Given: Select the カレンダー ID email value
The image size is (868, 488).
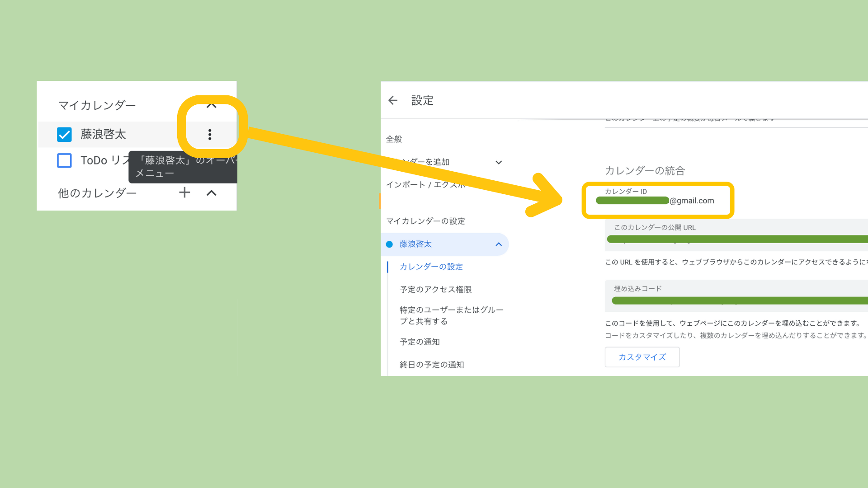Looking at the screenshot, I should (x=655, y=201).
